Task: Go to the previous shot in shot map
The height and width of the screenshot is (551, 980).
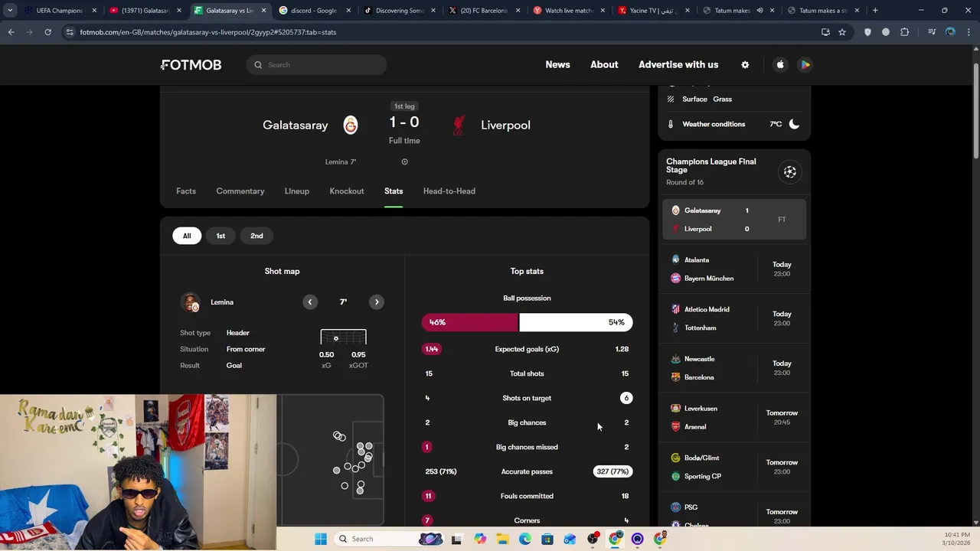Action: [310, 302]
